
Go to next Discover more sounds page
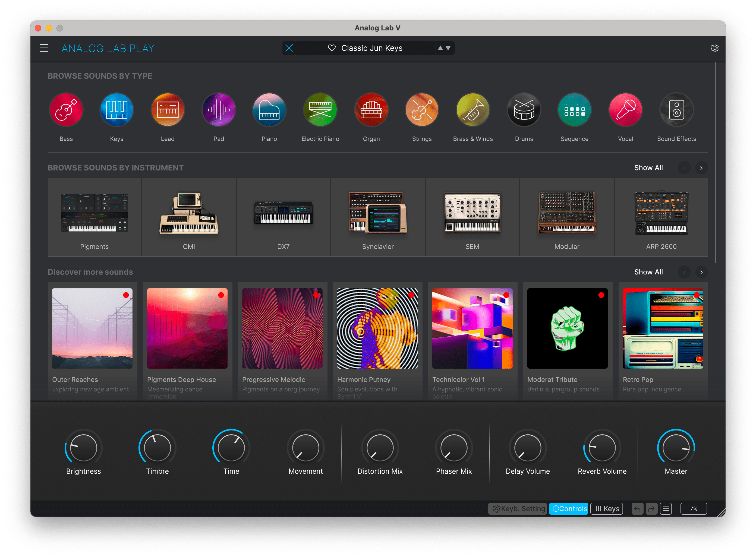(701, 272)
